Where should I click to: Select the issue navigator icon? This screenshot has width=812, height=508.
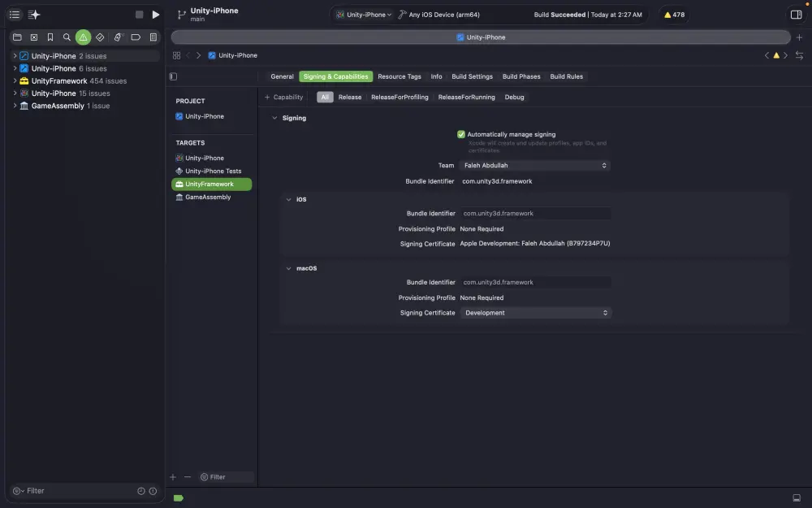tap(83, 37)
